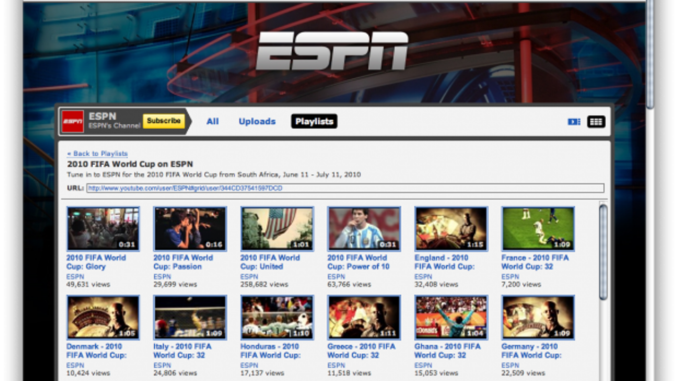Click the "22,509 views" text
The image size is (678, 381).
pyautogui.click(x=523, y=373)
